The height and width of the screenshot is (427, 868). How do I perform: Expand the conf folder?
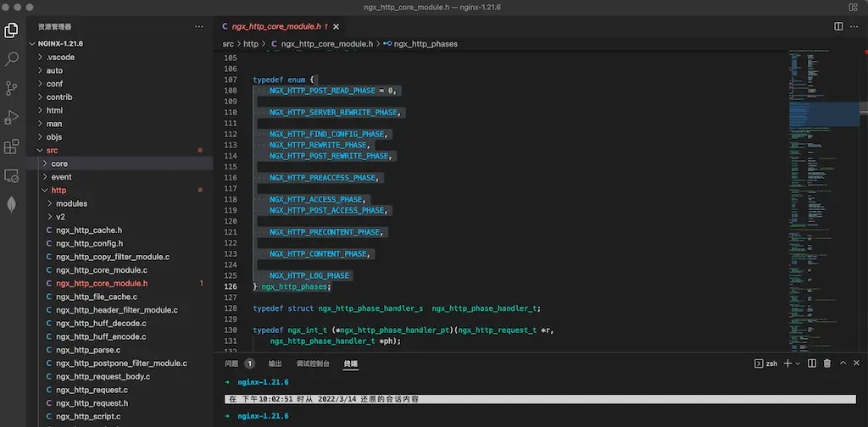coord(54,84)
